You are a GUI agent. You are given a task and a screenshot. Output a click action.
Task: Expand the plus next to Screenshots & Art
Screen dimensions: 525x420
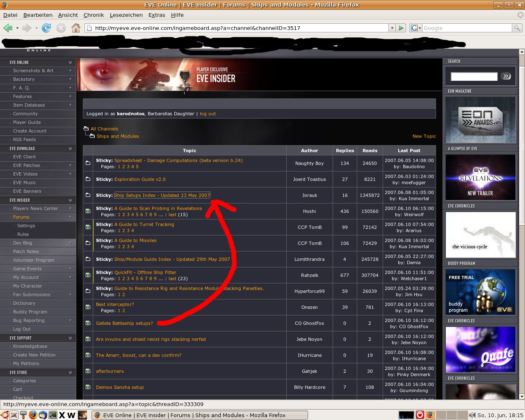pos(70,71)
